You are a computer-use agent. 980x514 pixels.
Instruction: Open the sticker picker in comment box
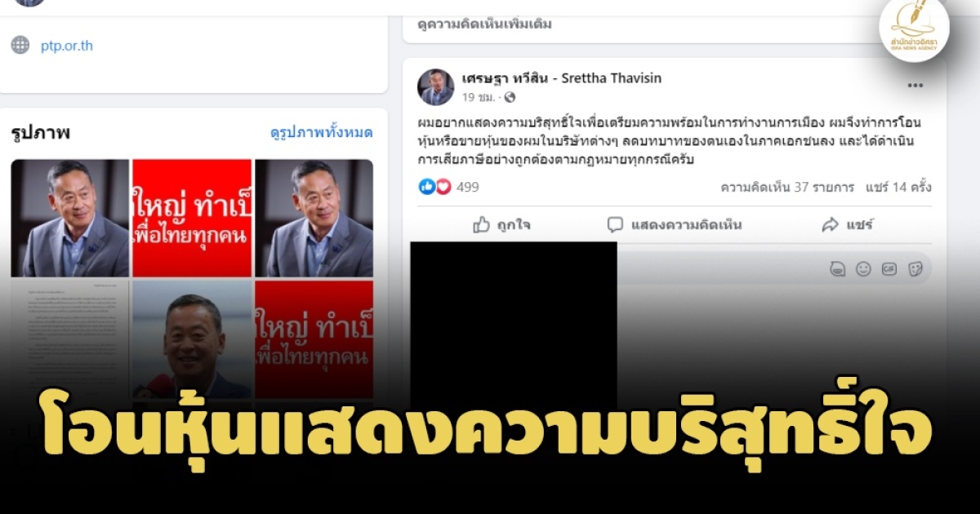(915, 268)
